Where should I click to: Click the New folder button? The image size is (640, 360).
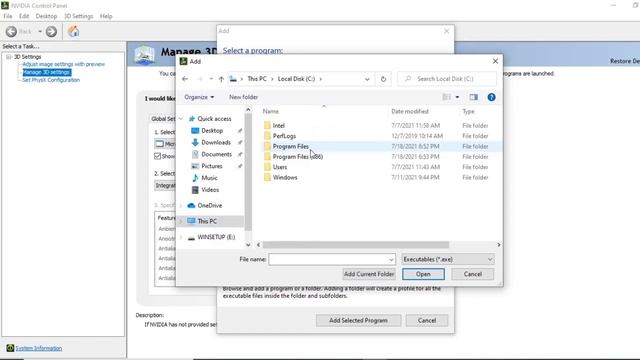(244, 97)
